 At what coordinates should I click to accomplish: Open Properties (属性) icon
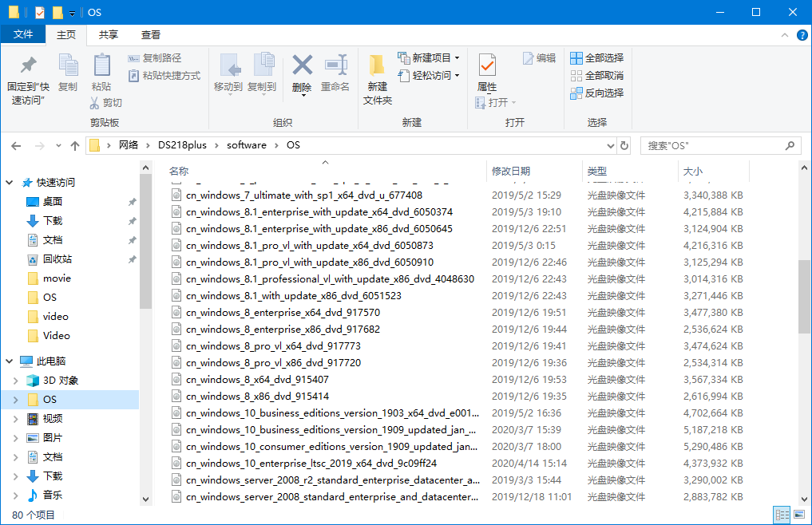click(x=487, y=65)
